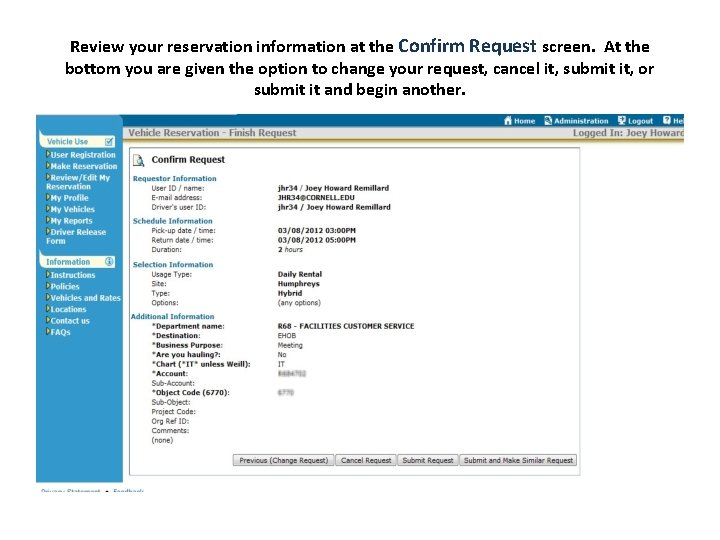This screenshot has width=720, height=540.
Task: Click the Confirm Request document magnifier icon
Action: 139,160
